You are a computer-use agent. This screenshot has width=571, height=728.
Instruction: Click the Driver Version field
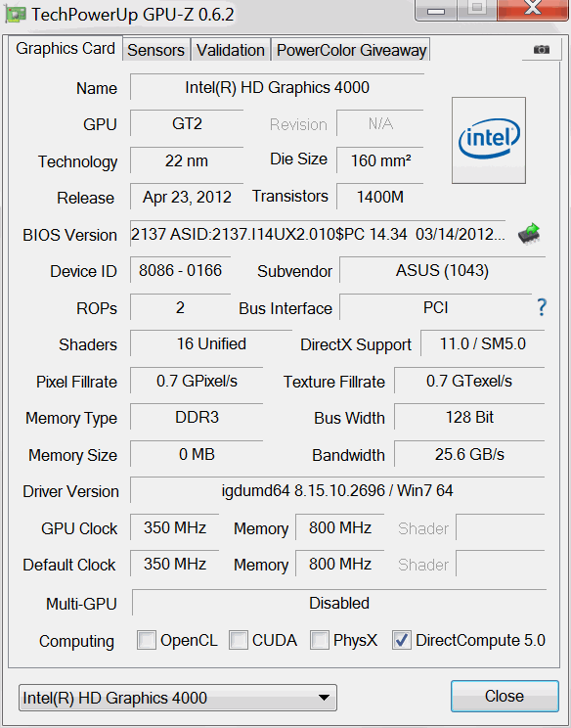337,490
